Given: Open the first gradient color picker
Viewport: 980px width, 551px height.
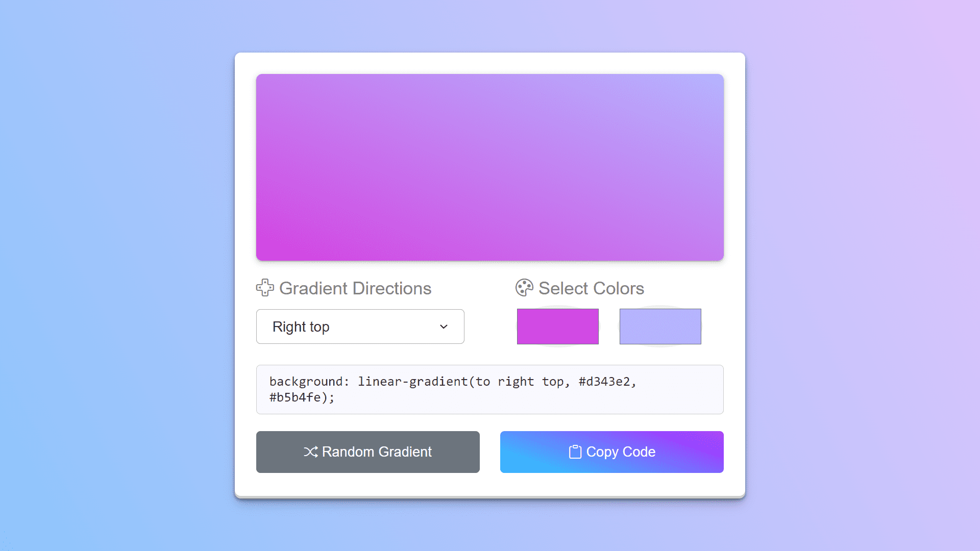Looking at the screenshot, I should pos(557,327).
